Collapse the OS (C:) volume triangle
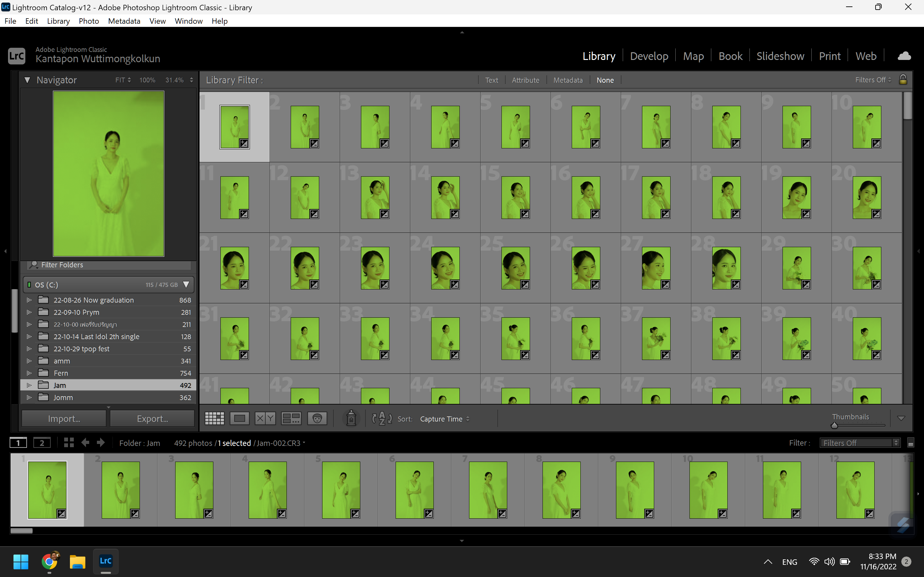Viewport: 924px width, 577px height. click(x=186, y=284)
